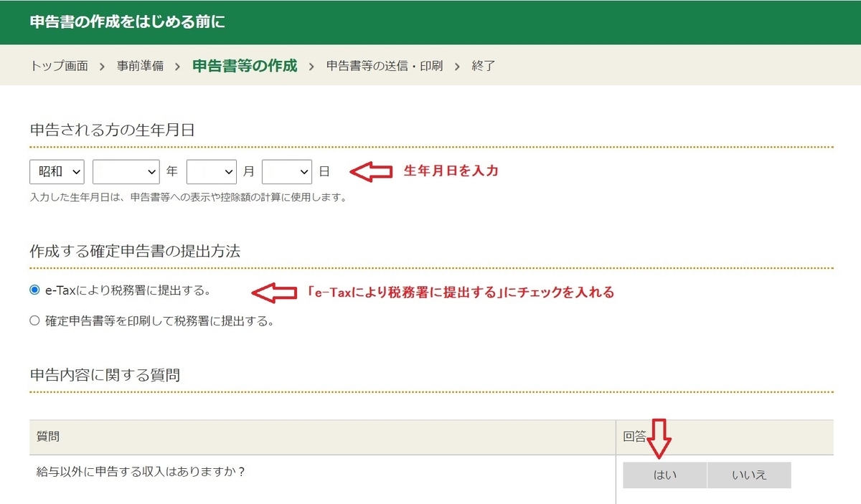Open the 日 (day) dropdown
The image size is (861, 504).
click(287, 171)
